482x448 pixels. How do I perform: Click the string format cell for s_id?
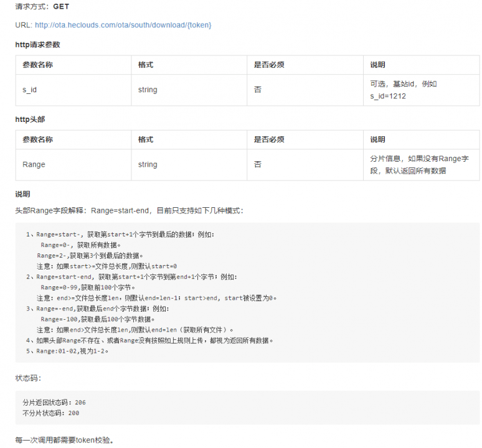coord(189,90)
